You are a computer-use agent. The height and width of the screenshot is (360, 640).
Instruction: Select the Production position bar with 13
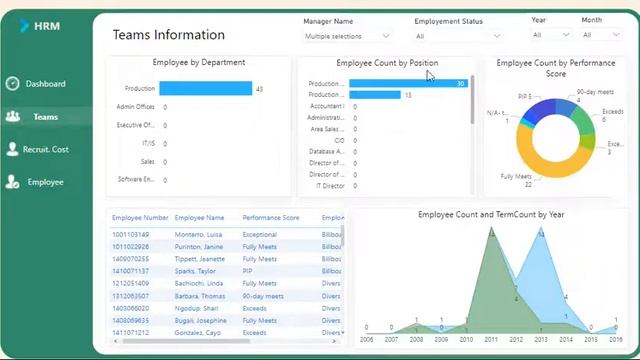375,95
